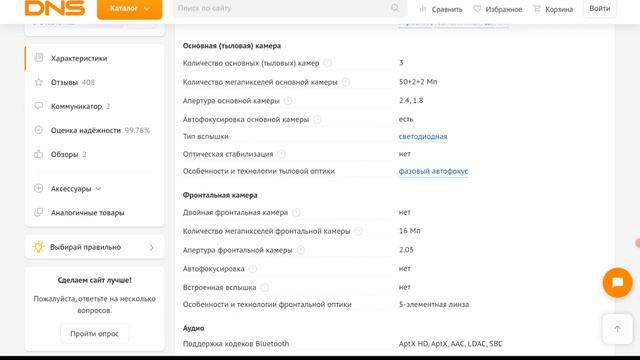
Task: Click the scroll-to-top arrow button
Action: 618,329
